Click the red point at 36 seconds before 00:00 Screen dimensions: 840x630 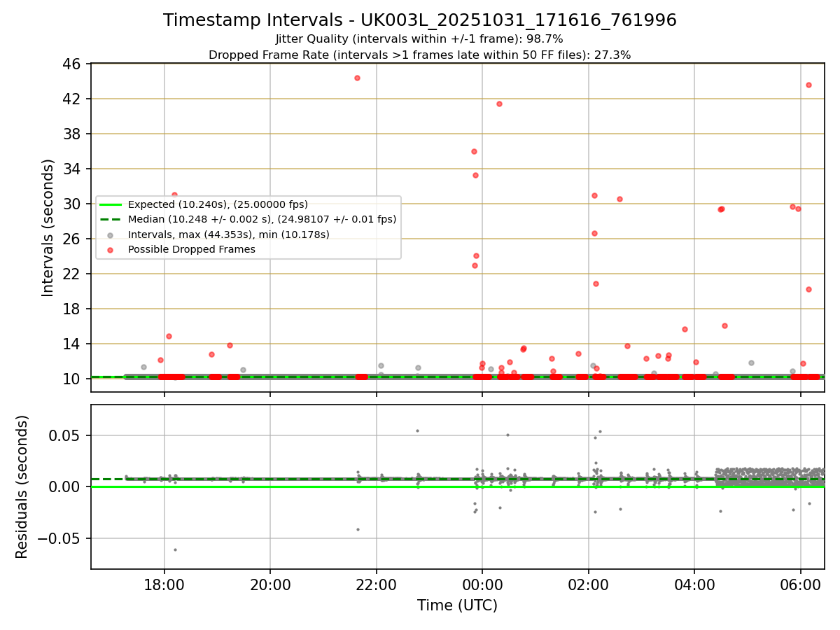coord(474,151)
